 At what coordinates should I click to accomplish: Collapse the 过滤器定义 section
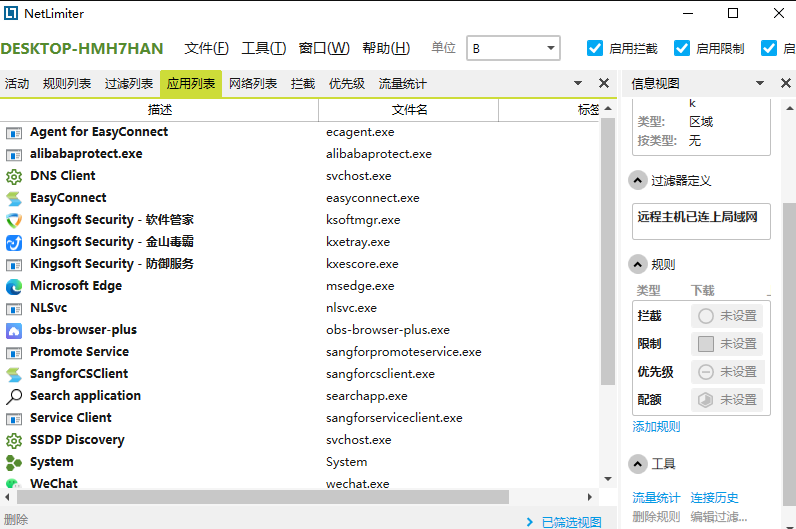[x=637, y=181]
